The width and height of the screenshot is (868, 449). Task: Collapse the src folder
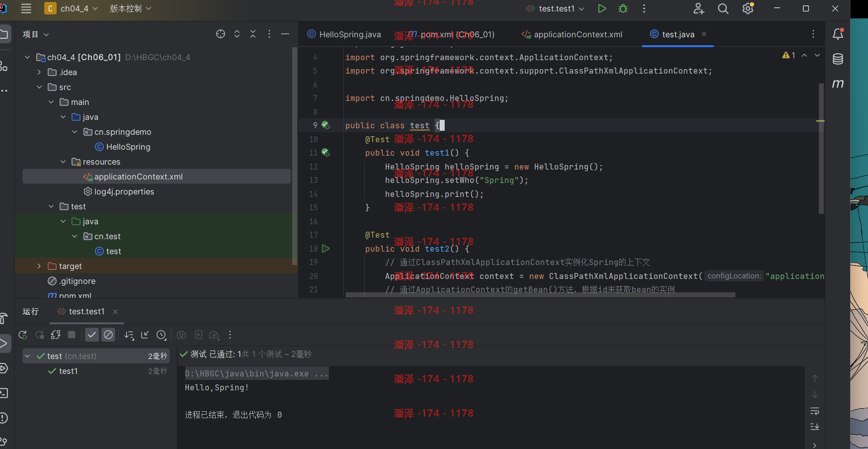tap(39, 87)
